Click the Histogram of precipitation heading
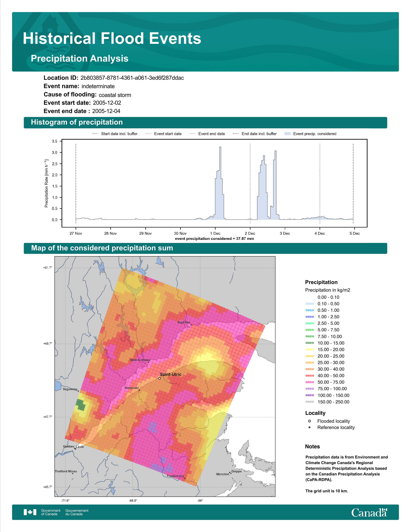 click(77, 122)
